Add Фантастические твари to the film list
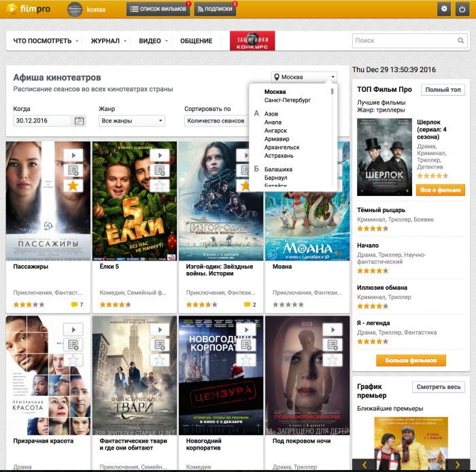Screen dimensions: 476x472 coord(160,345)
